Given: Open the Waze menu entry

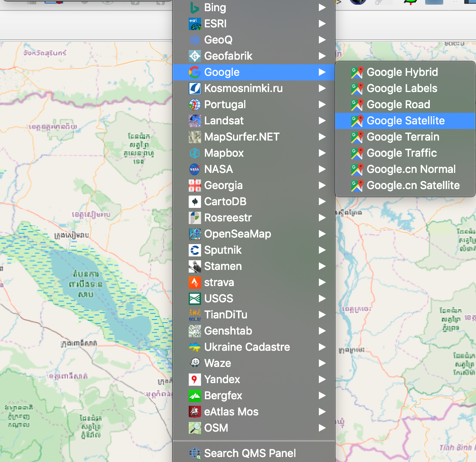Looking at the screenshot, I should pos(254,363).
